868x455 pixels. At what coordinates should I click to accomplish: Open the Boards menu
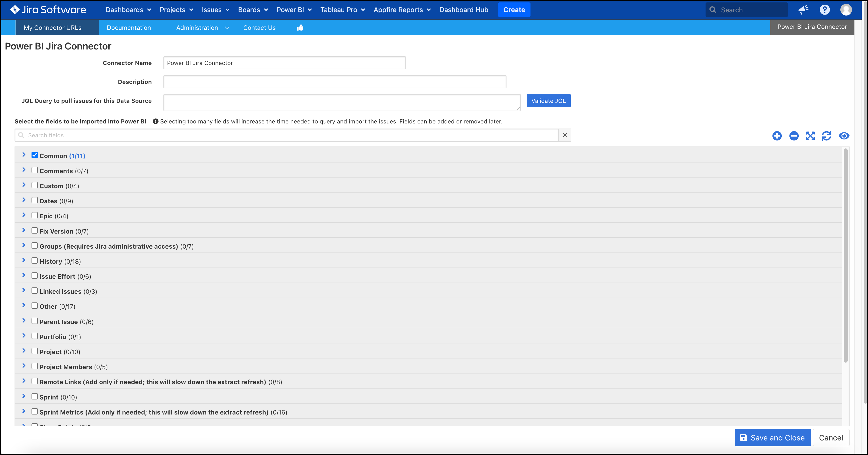point(253,10)
